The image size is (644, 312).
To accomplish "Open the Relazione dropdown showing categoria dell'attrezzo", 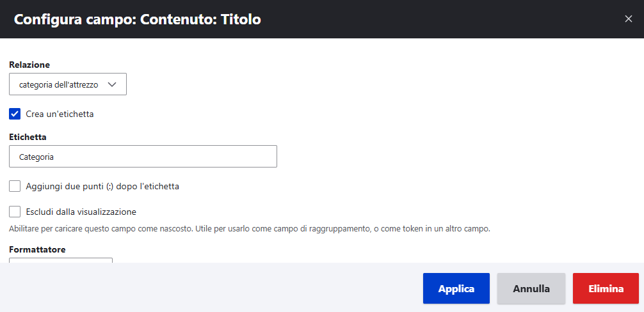I will [67, 84].
